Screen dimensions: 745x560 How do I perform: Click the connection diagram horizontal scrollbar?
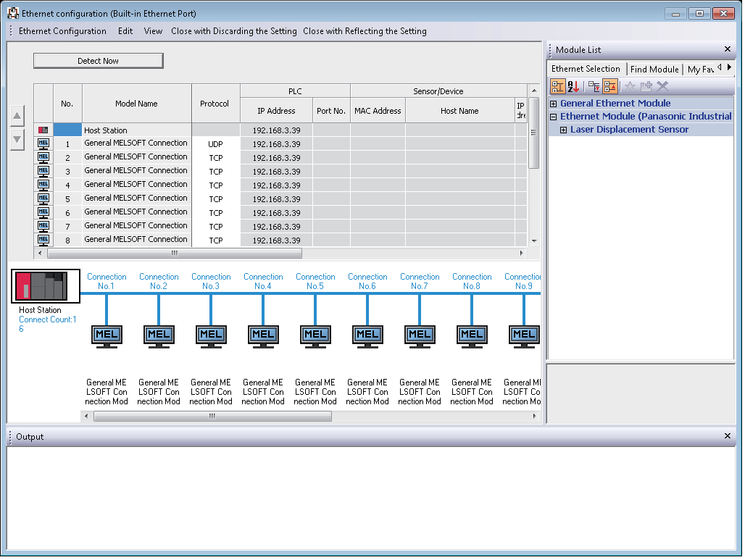coord(212,417)
